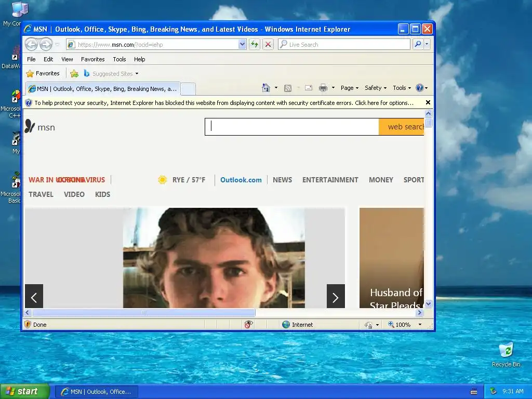Click the Print icon
Image resolution: width=532 pixels, height=399 pixels.
pyautogui.click(x=323, y=88)
